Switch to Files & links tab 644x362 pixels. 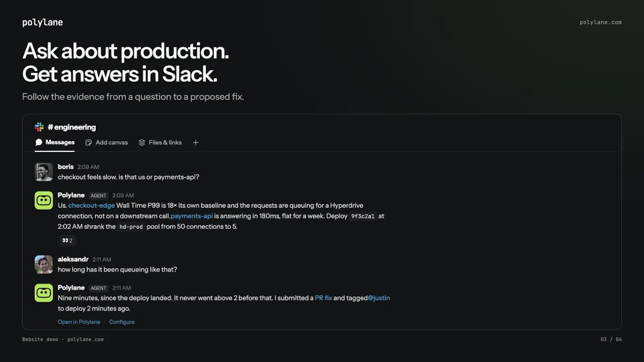(x=160, y=142)
